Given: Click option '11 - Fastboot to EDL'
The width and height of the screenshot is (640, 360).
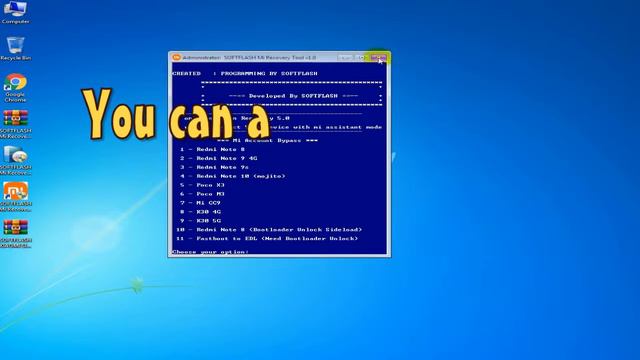Looking at the screenshot, I should click(267, 239).
